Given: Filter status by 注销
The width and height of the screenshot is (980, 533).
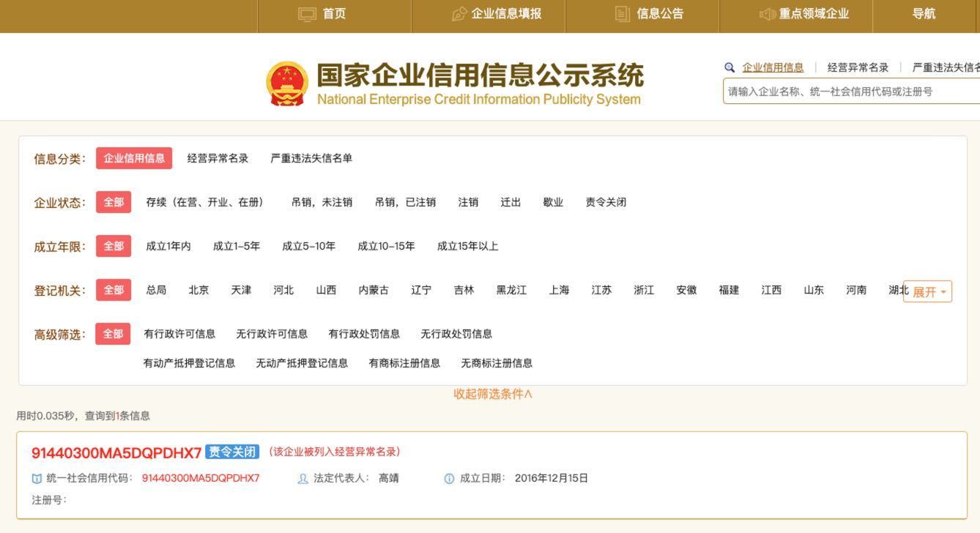Looking at the screenshot, I should (x=468, y=202).
